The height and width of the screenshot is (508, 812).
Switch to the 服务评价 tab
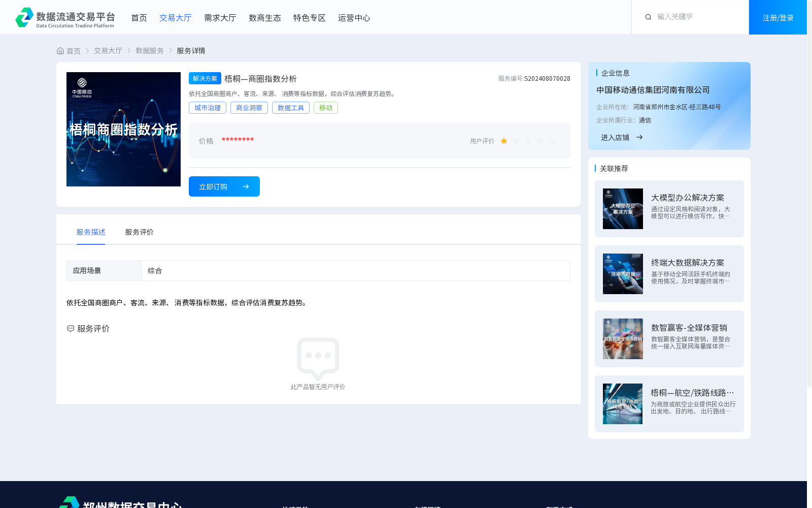[x=139, y=232]
